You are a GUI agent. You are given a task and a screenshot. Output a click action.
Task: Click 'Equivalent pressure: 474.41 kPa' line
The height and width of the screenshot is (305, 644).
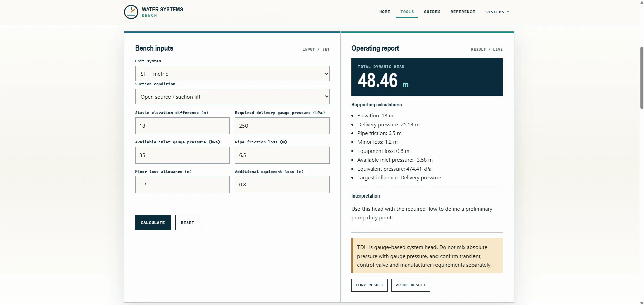click(394, 169)
